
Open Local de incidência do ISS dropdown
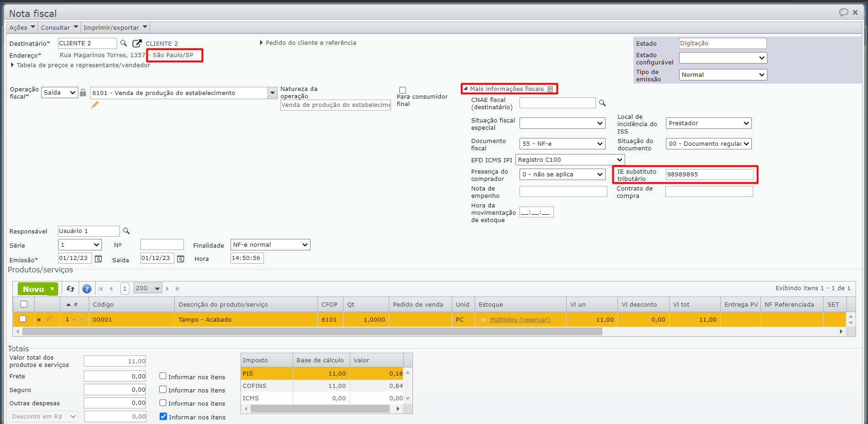pos(709,123)
